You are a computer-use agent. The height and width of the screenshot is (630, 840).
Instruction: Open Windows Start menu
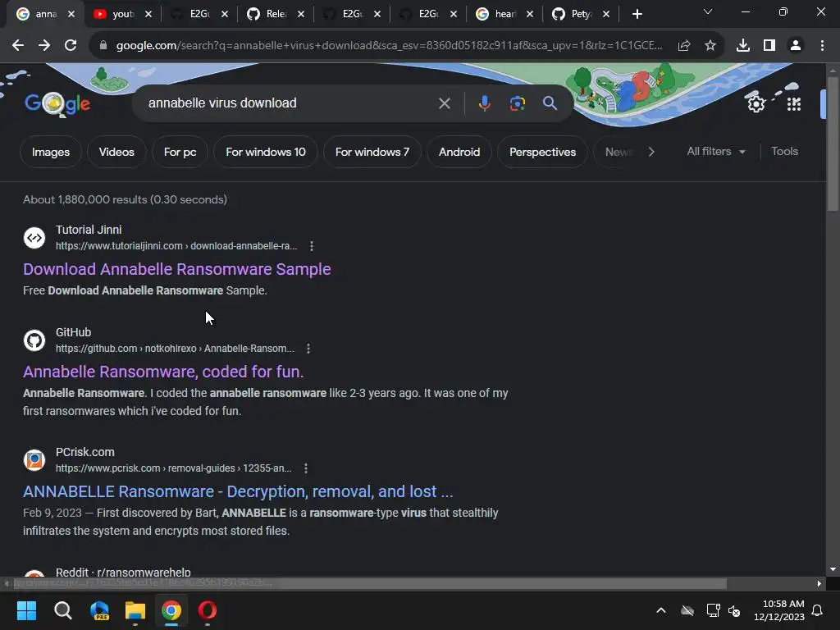coord(26,610)
